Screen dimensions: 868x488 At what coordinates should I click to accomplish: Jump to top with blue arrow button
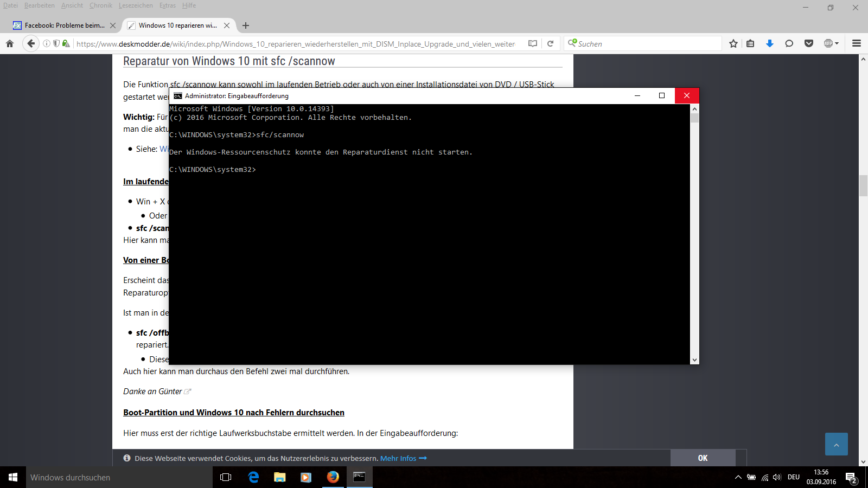[836, 444]
